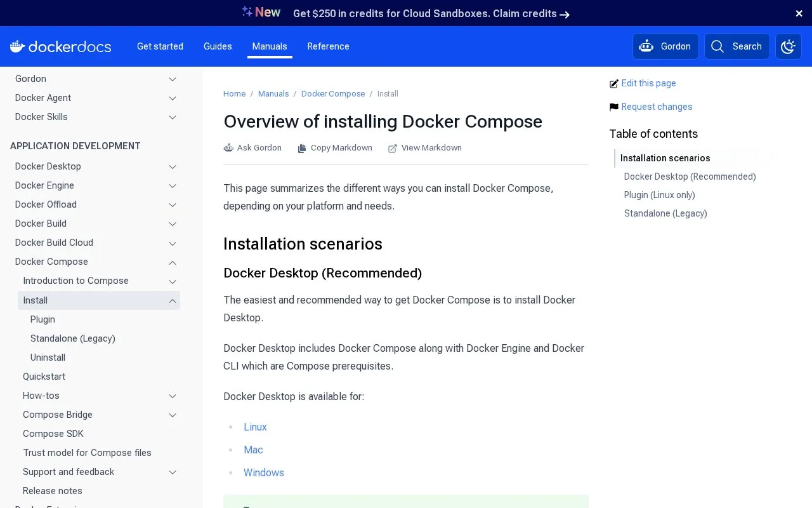Screen dimensions: 812x508
Task: Open Introduction to Compose sidebar entry
Action: coord(75,281)
